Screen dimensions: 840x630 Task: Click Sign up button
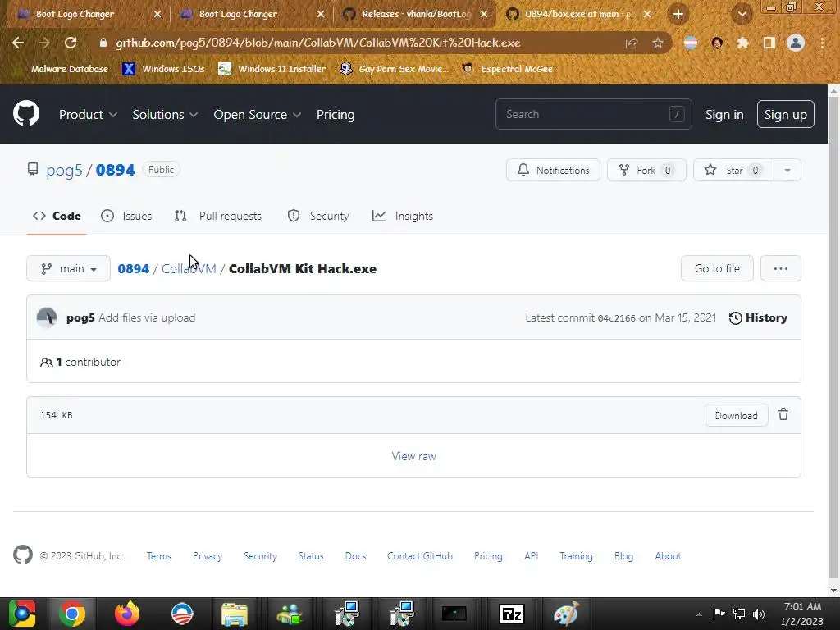(x=785, y=114)
